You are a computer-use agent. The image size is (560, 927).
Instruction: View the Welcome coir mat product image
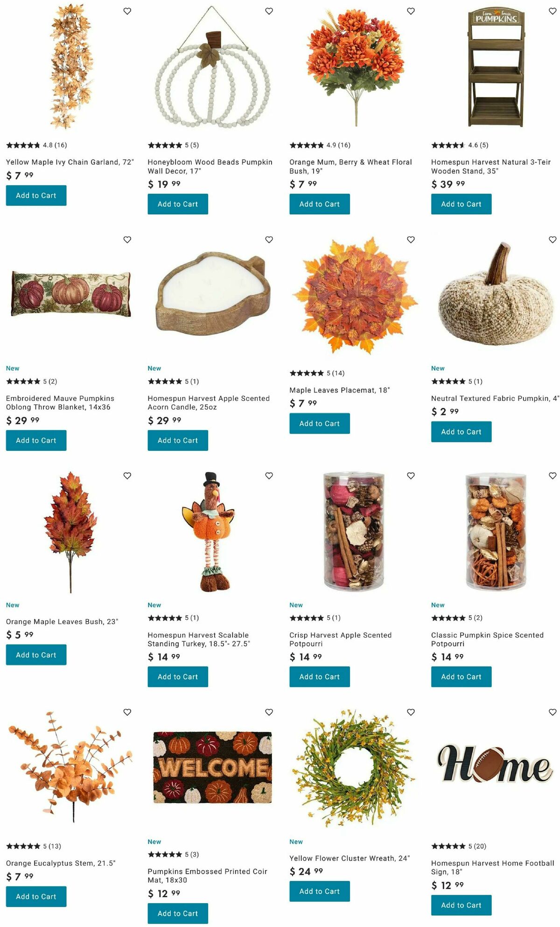tap(212, 767)
